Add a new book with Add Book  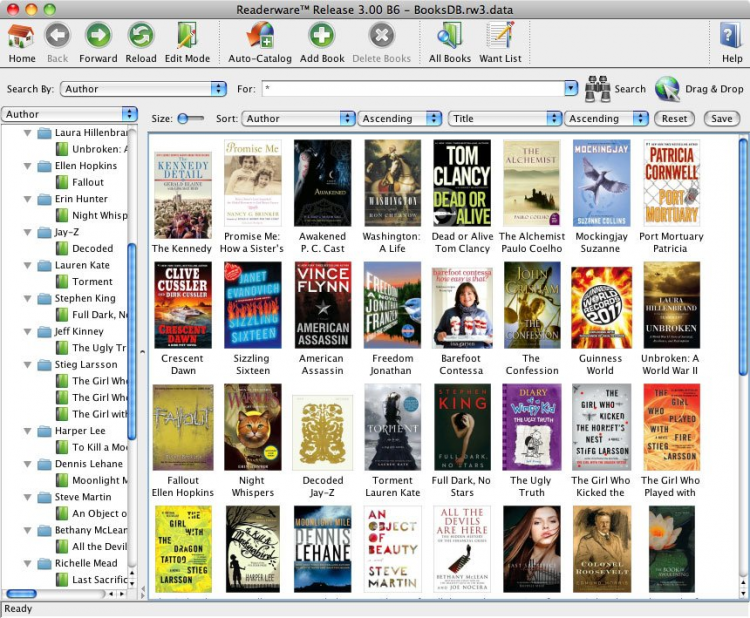(321, 36)
